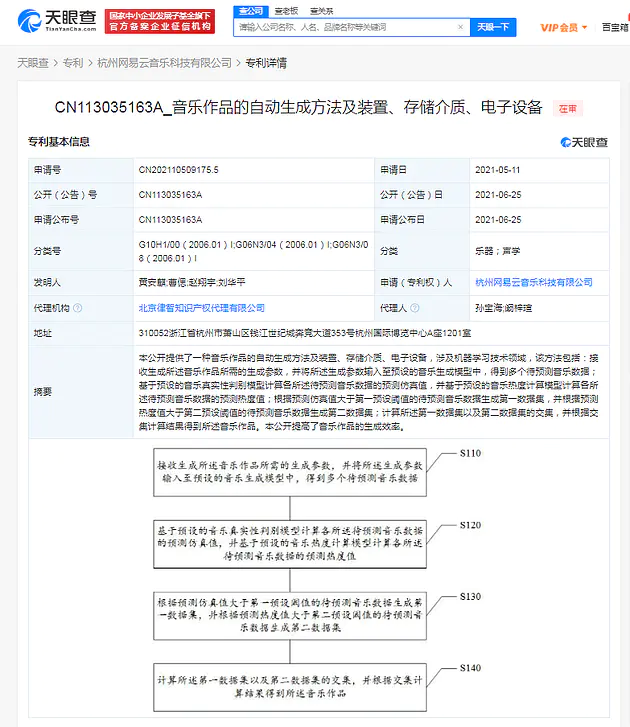Image resolution: width=630 pixels, height=727 pixels.
Task: Select the address text starting 310052浙江省
Action: [x=305, y=333]
